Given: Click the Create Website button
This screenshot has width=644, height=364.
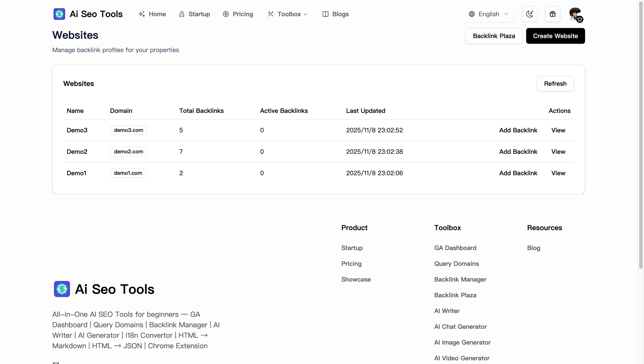Looking at the screenshot, I should coord(555,36).
